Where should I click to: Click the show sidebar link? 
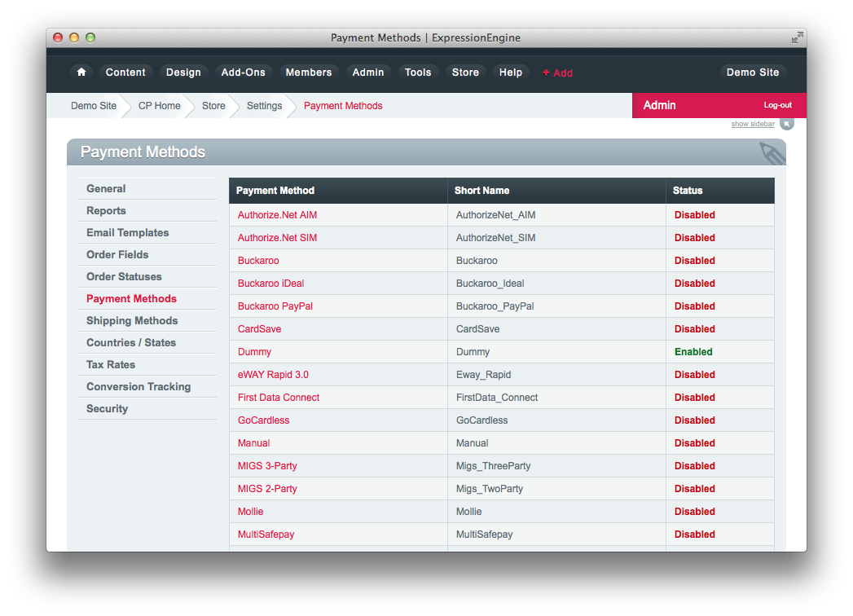tap(753, 124)
